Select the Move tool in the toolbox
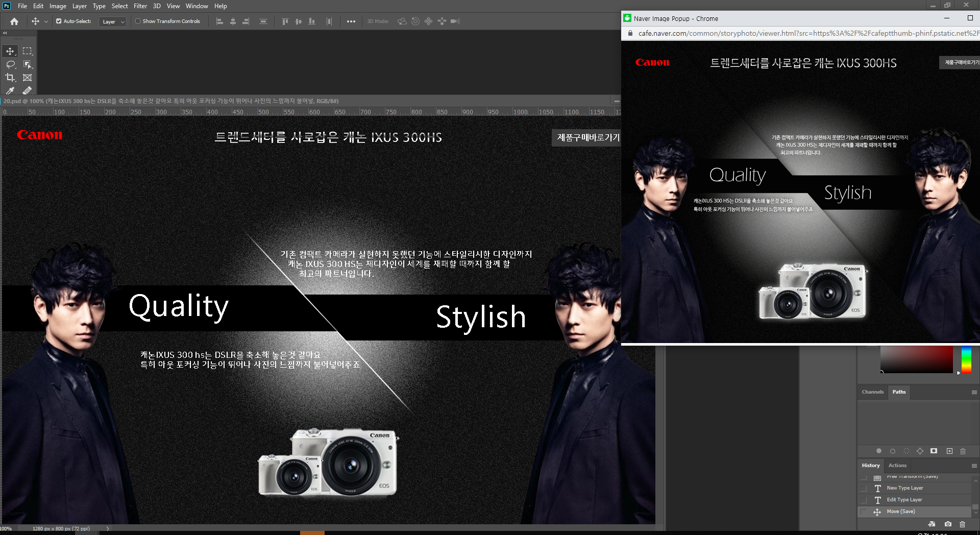The height and width of the screenshot is (535, 980). point(10,51)
